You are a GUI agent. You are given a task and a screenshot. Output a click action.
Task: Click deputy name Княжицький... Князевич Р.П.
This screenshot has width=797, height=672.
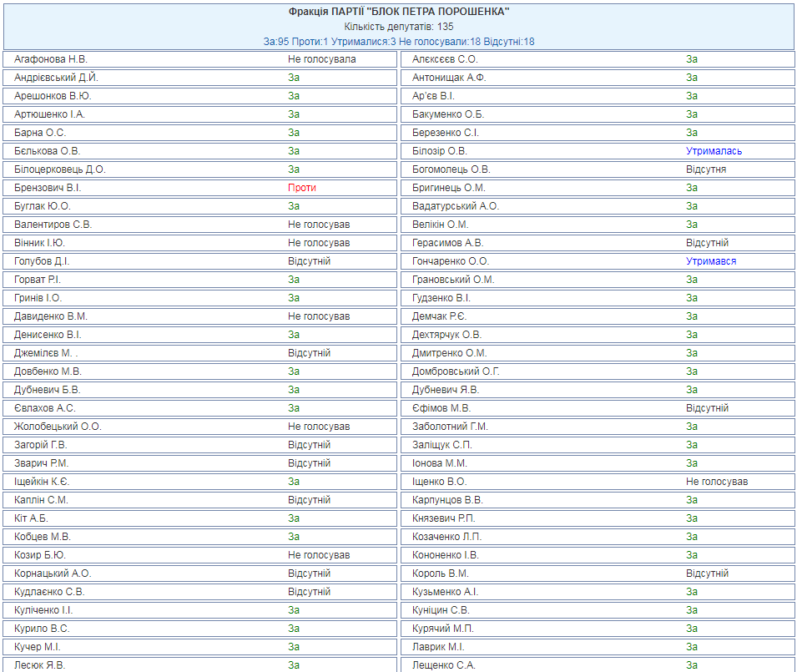[443, 518]
